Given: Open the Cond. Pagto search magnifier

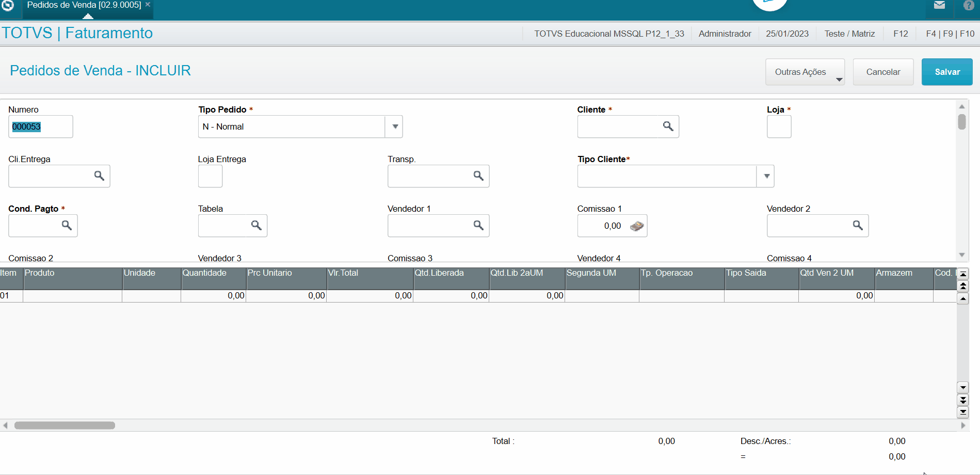Looking at the screenshot, I should (67, 225).
